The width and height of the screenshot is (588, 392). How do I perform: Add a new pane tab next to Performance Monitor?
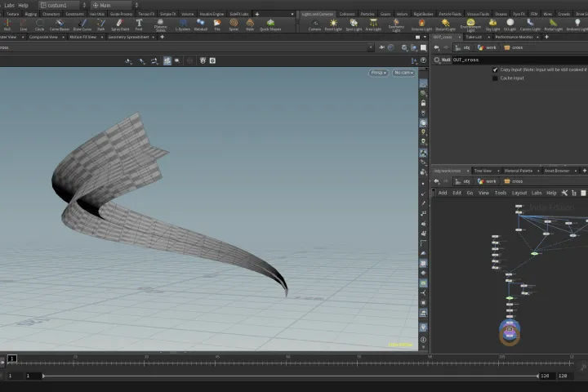point(546,37)
